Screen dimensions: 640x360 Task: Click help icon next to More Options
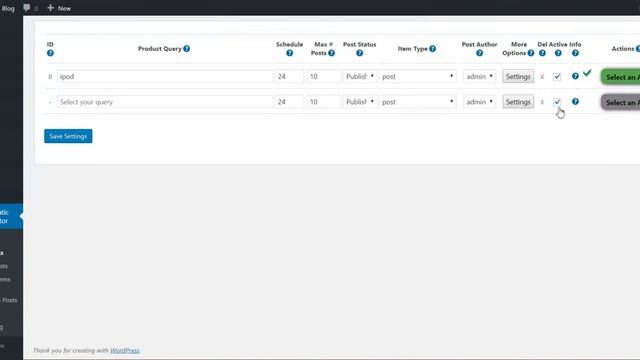pos(531,53)
